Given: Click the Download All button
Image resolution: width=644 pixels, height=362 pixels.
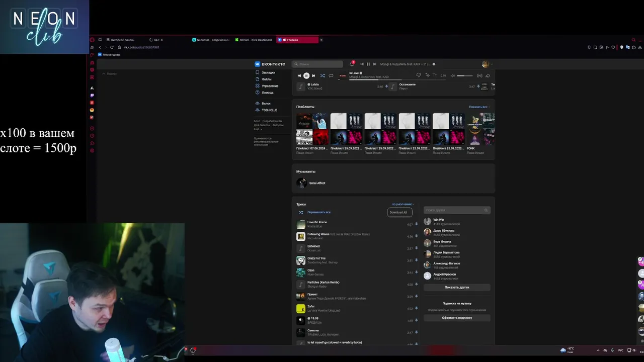Looking at the screenshot, I should pos(400,212).
